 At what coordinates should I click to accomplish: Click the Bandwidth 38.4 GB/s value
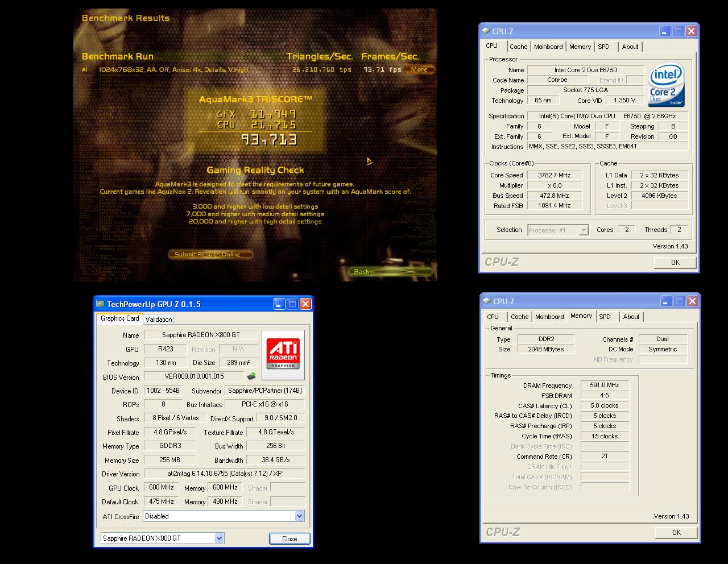click(x=276, y=459)
